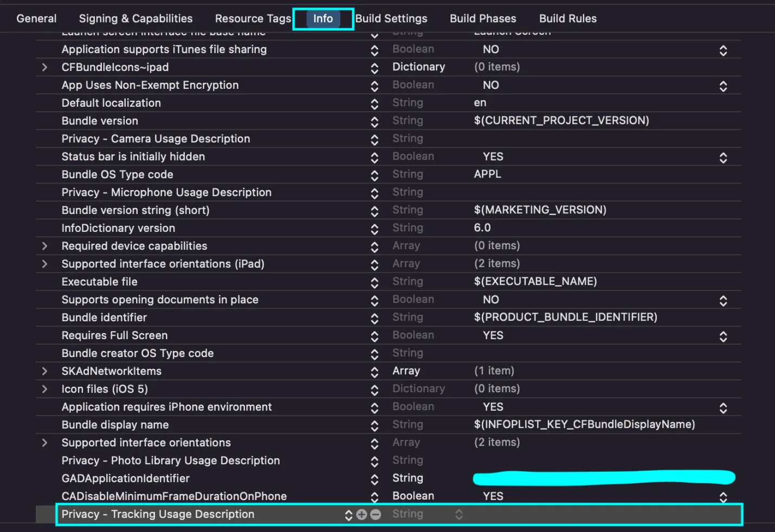The height and width of the screenshot is (532, 775).
Task: Toggle Requires Full Screen boolean value popup
Action: 723,336
